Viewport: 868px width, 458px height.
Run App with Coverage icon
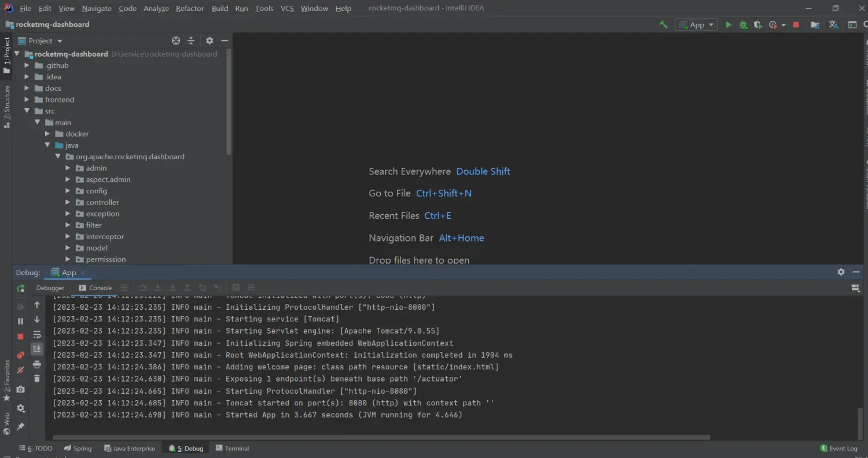tap(757, 25)
